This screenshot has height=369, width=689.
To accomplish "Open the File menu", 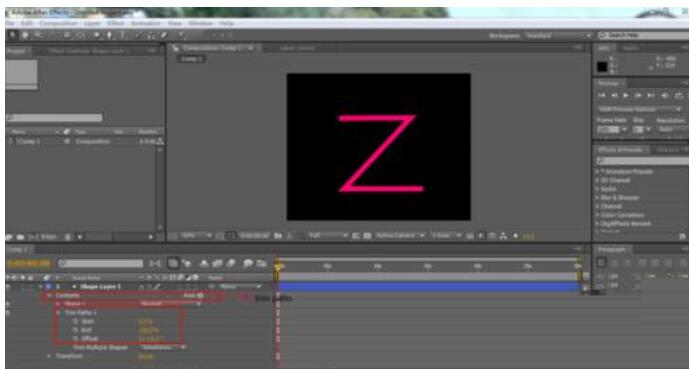I will coord(10,23).
